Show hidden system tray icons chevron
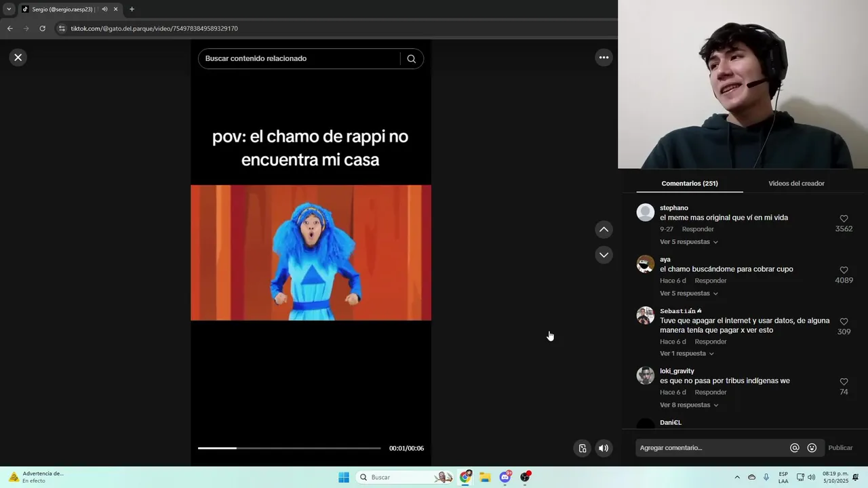 [x=737, y=477]
